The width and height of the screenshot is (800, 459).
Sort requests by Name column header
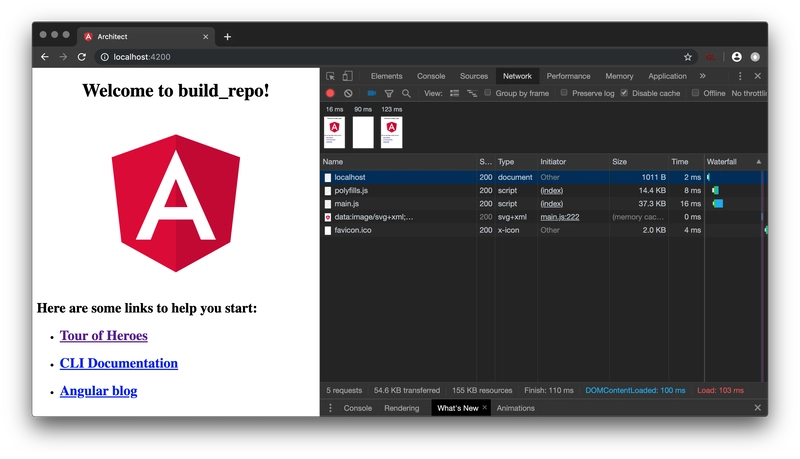398,162
